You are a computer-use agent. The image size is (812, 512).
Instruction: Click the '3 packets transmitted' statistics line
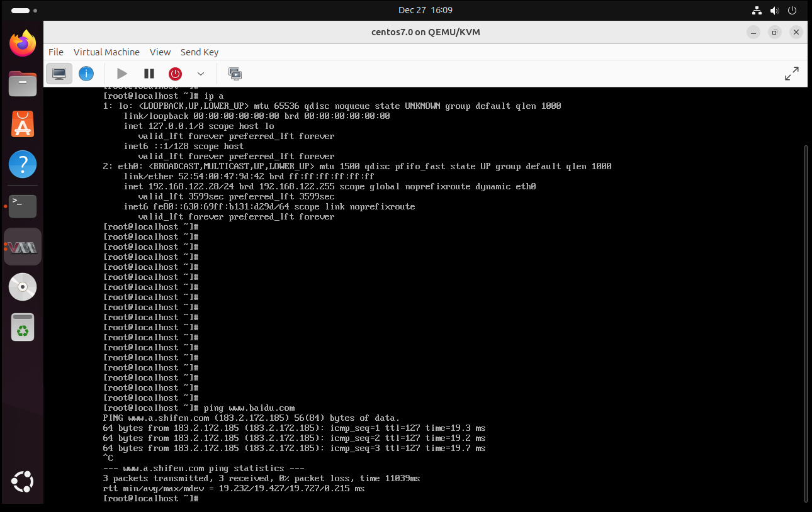261,478
